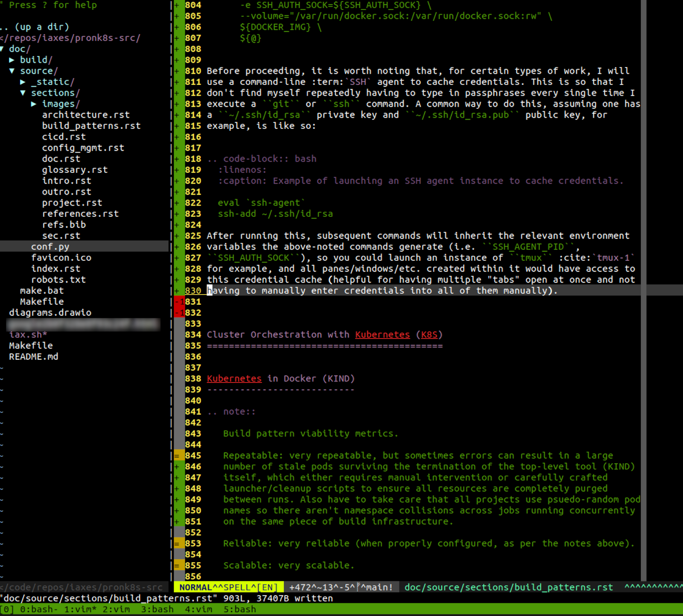Collapse the source/ folder arrow
Screen dimensions: 683x616
click(12, 71)
